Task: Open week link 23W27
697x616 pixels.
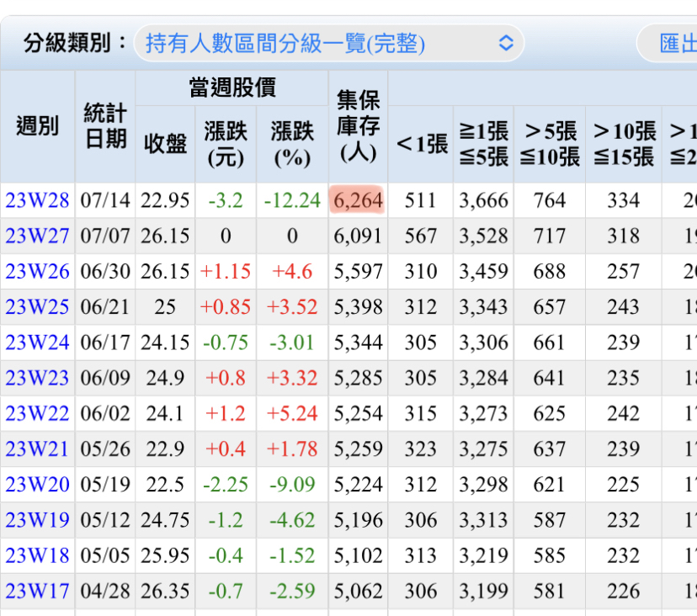Action: pos(37,236)
